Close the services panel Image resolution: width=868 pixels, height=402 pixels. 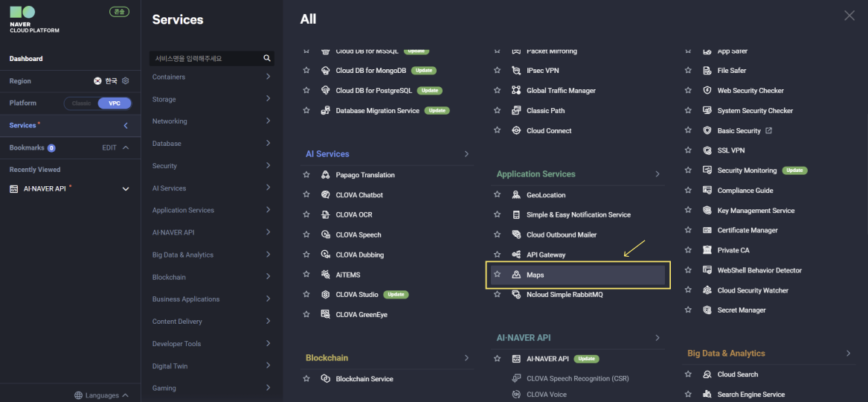[849, 16]
